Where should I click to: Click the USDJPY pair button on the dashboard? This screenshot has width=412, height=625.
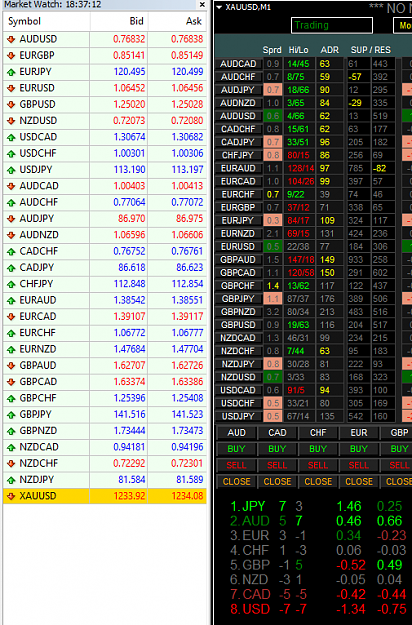[238, 417]
